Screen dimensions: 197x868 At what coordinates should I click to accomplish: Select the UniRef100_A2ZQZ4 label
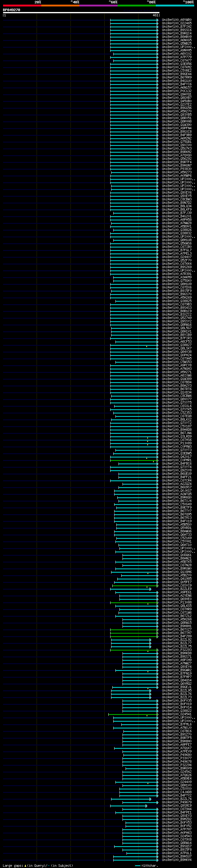pyautogui.click(x=176, y=484)
